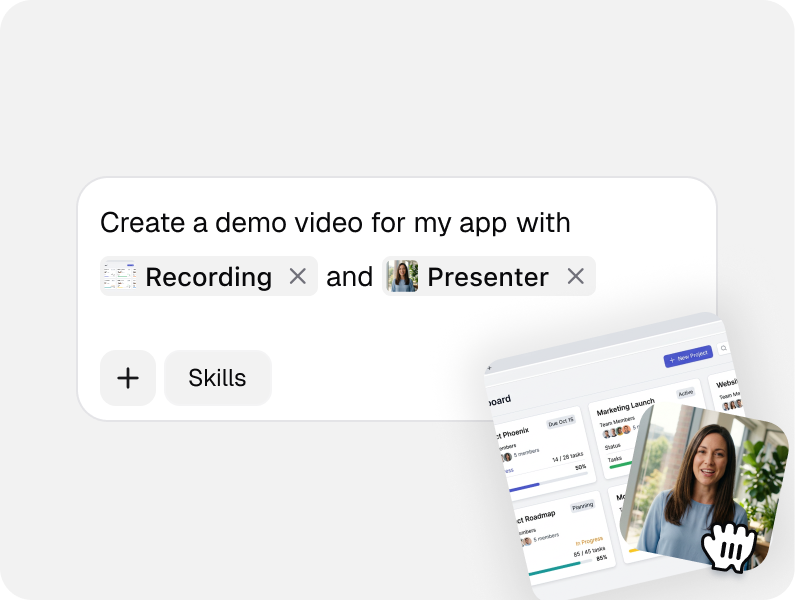Click the Active status badge
This screenshot has height=600, width=795.
coord(685,393)
